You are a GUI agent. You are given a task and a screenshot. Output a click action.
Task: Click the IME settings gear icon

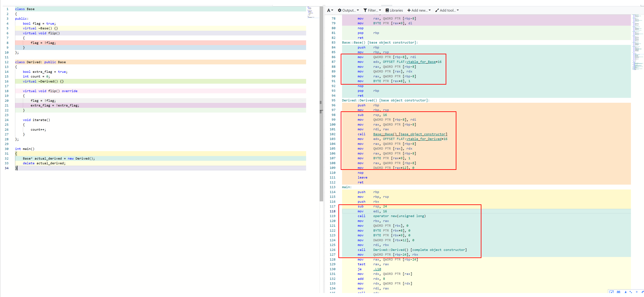(x=643, y=292)
